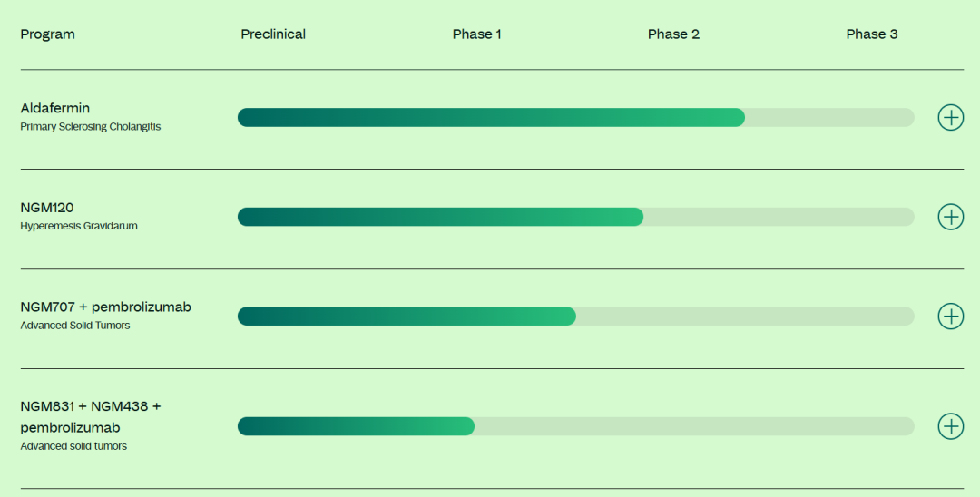Click Advanced Solid Tumors under NGM707
The height and width of the screenshot is (497, 980).
tap(75, 326)
